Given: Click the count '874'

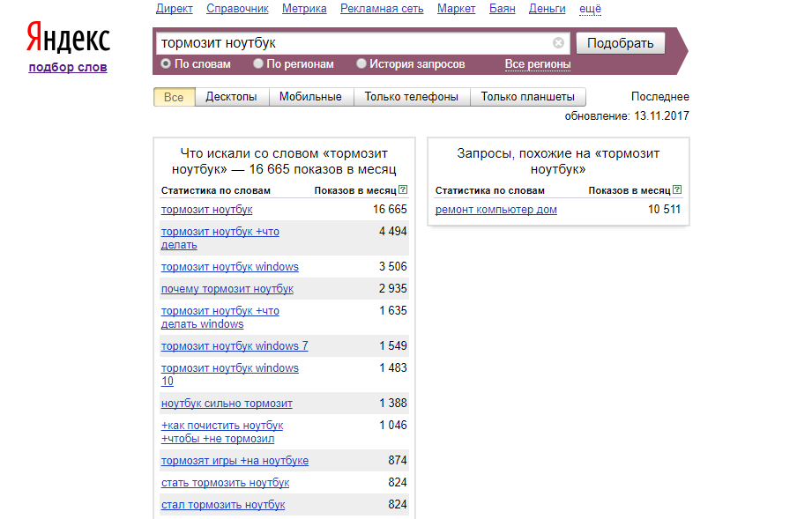Looking at the screenshot, I should [x=398, y=460].
